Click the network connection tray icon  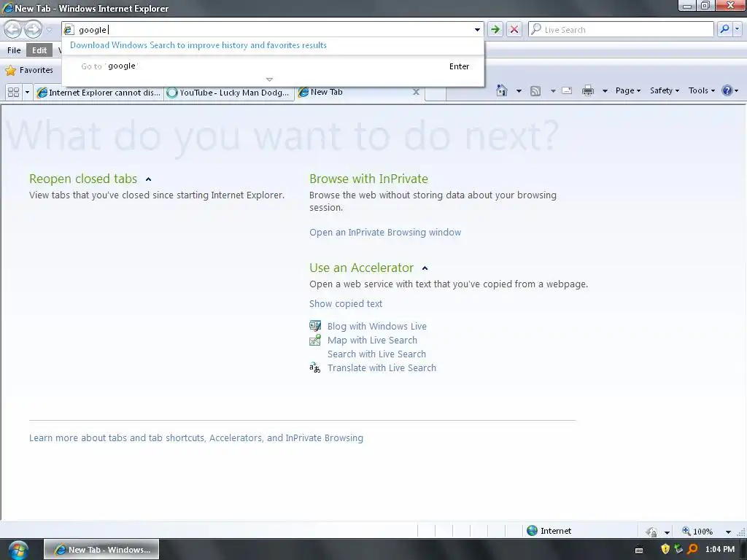[x=678, y=549]
